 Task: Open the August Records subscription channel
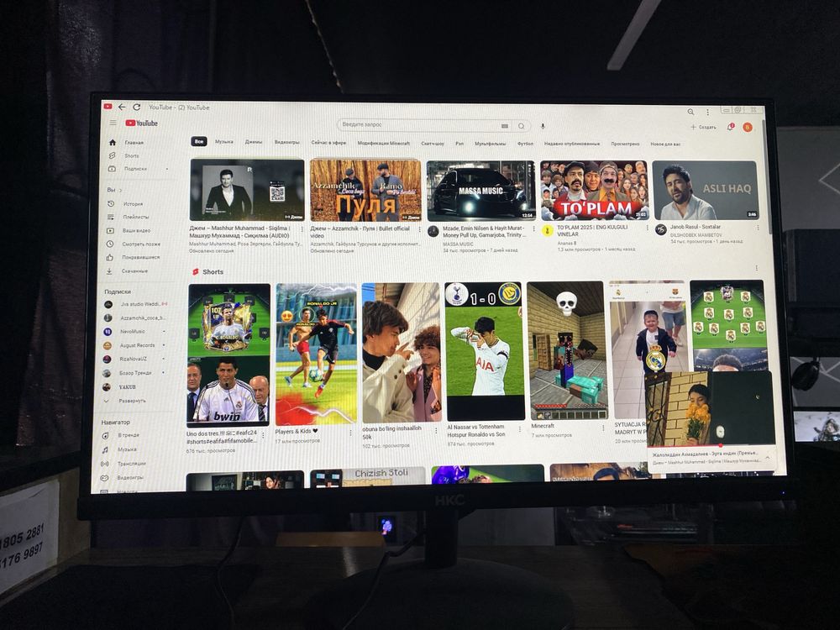134,345
